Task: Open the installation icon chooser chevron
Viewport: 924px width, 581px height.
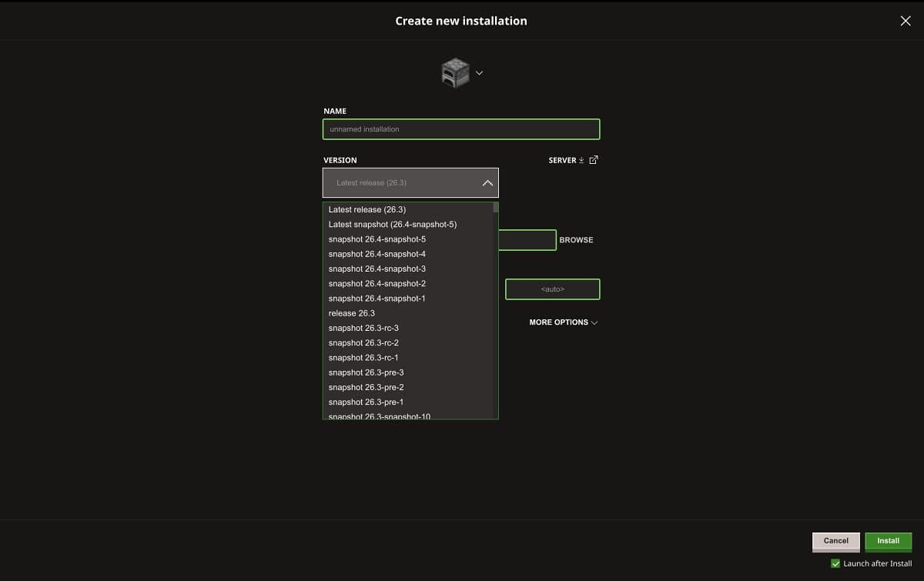Action: pyautogui.click(x=479, y=73)
